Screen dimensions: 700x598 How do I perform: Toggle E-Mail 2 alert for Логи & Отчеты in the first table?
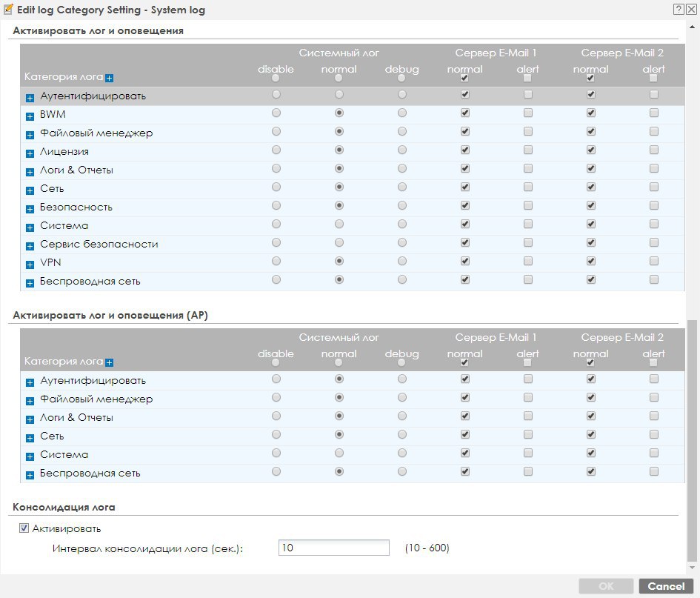coord(654,168)
